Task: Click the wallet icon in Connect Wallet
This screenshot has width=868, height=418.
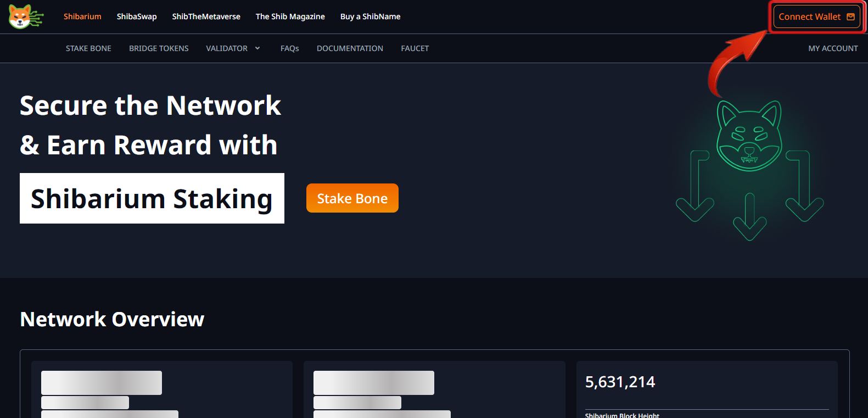Action: point(850,17)
